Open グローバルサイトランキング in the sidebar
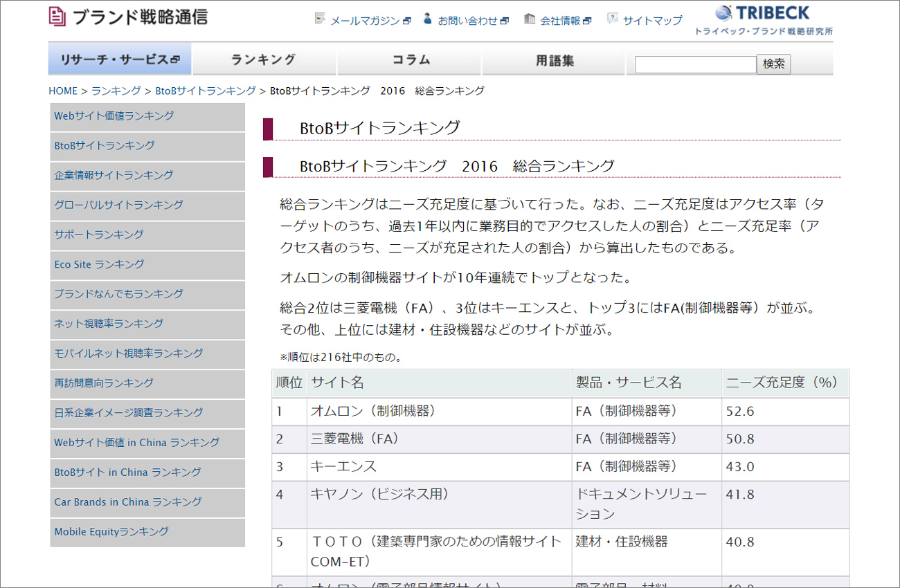Screen dimensions: 900x588 tap(147, 205)
